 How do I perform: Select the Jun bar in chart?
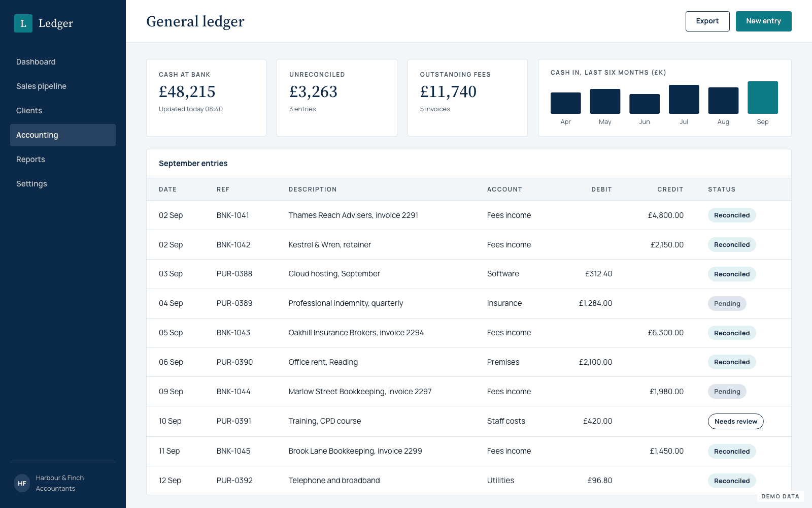tap(645, 104)
